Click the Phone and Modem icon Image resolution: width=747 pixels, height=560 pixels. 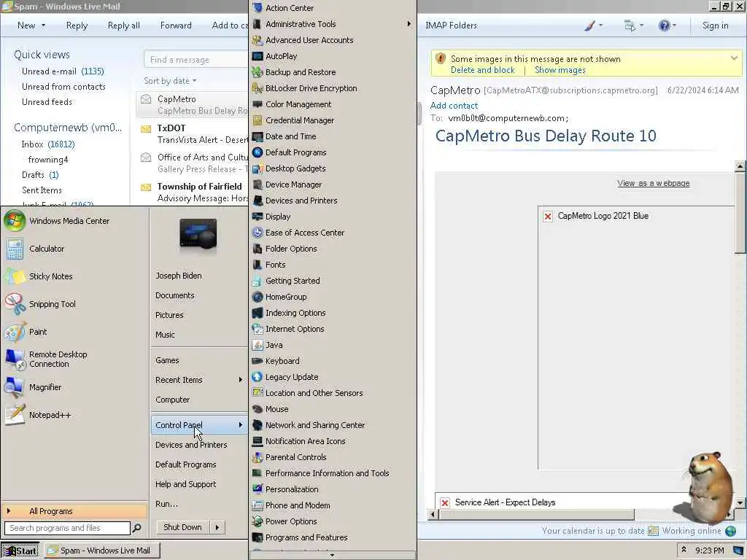258,505
